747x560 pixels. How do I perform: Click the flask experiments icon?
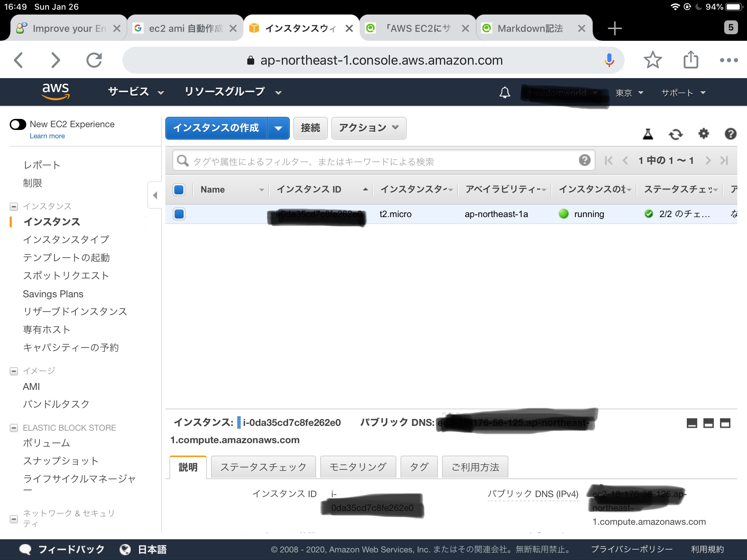pos(648,134)
